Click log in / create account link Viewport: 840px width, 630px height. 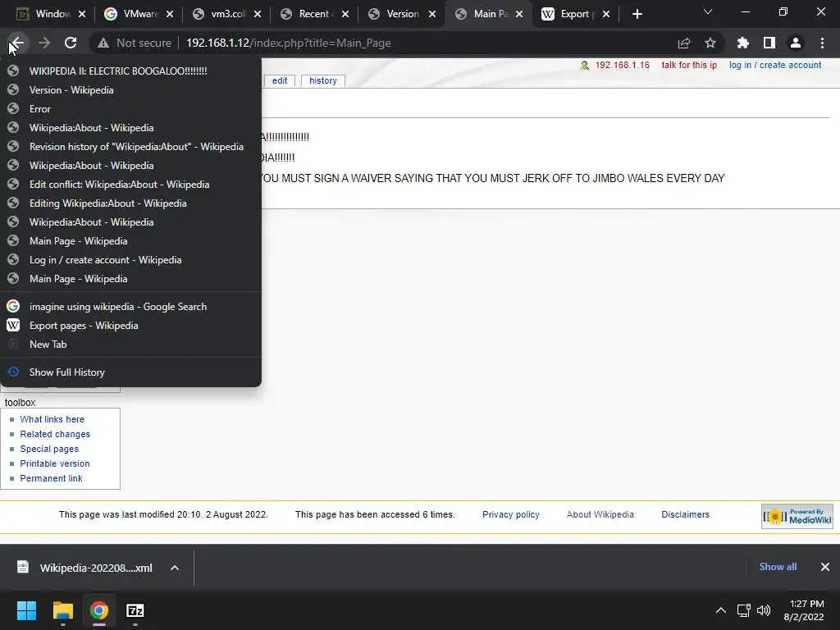coord(775,65)
